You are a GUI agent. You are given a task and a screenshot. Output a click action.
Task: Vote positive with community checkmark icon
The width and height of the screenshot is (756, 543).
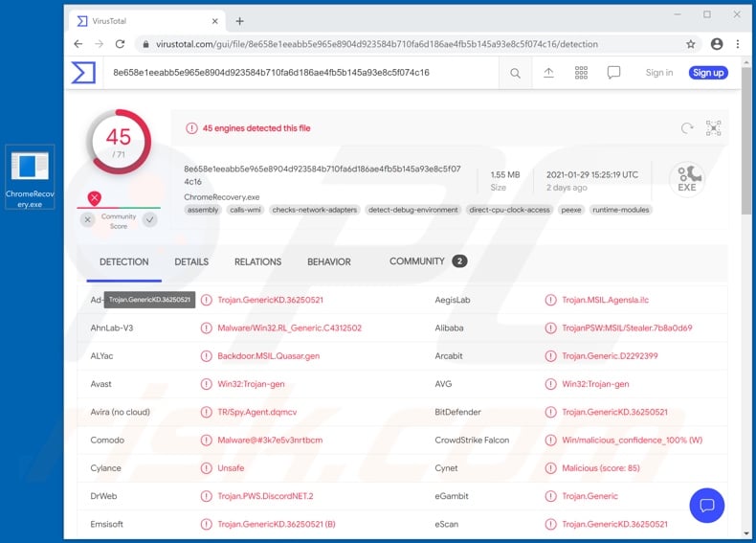tap(150, 220)
